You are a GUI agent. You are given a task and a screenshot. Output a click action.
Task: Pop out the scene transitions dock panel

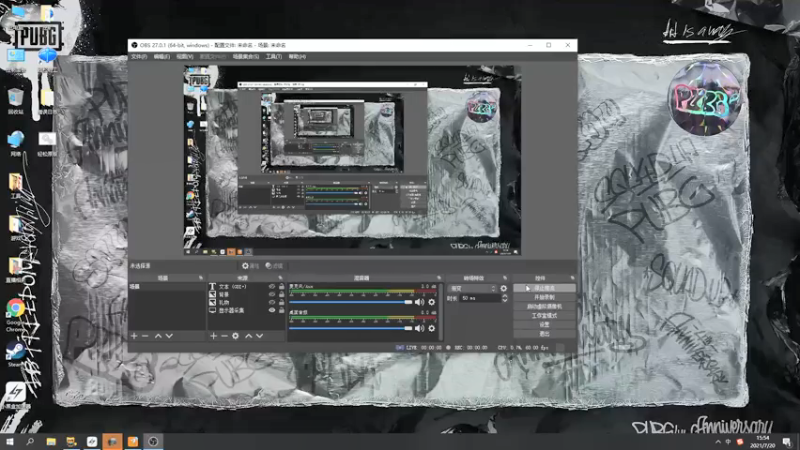pyautogui.click(x=505, y=278)
